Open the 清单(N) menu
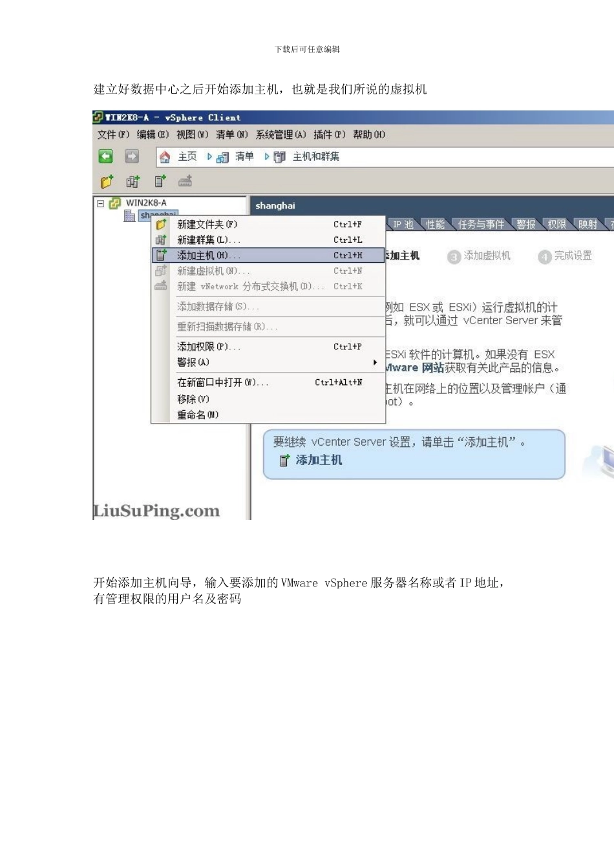The width and height of the screenshot is (614, 868). click(x=232, y=134)
